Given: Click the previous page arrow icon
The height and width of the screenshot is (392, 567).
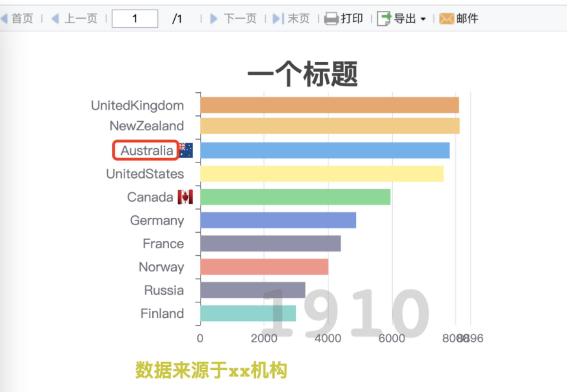Looking at the screenshot, I should tap(55, 19).
